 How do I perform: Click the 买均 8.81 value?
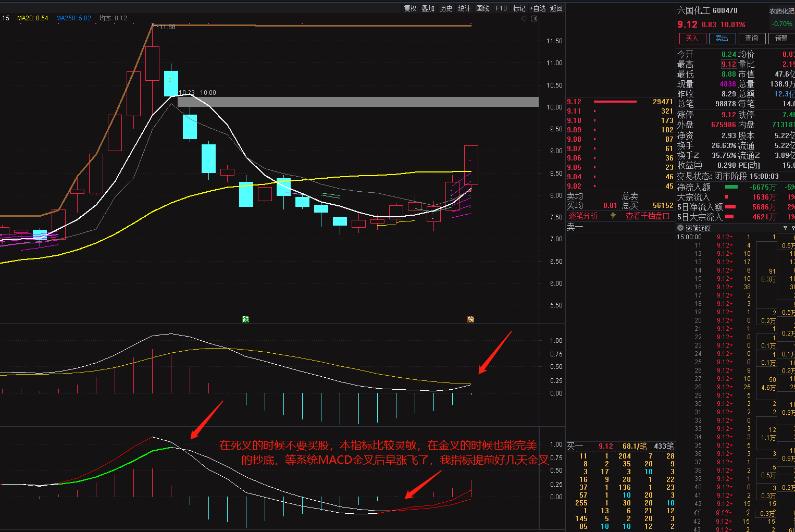610,206
